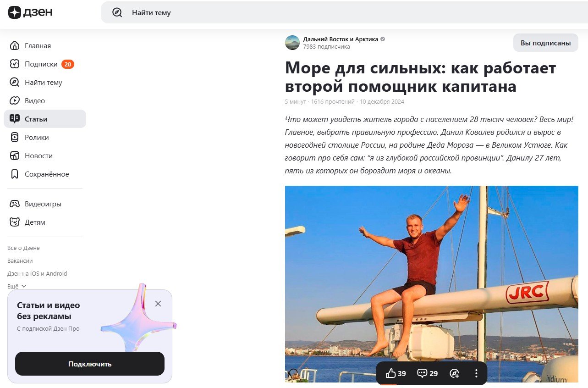
Task: Click the share icon in floating bar
Action: [x=455, y=373]
